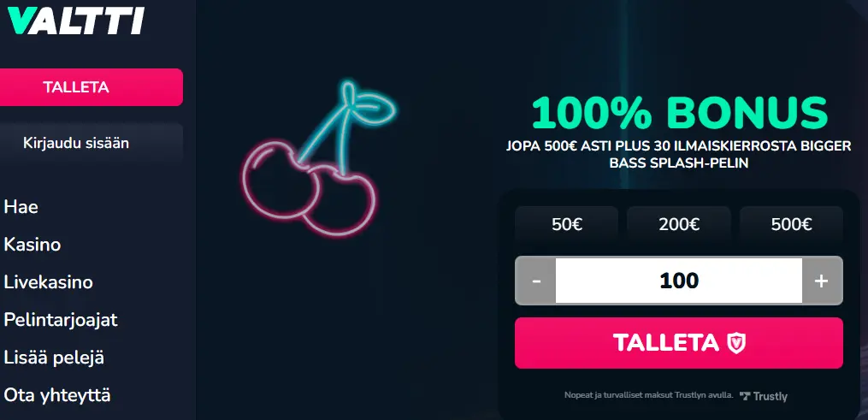
Task: Click the shield icon on Talleta button
Action: pos(736,343)
